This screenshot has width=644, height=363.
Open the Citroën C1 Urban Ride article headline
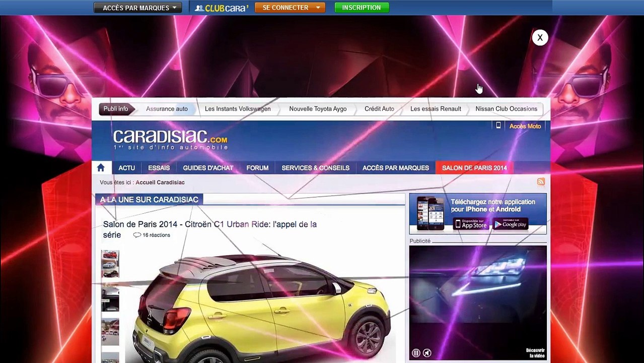[x=210, y=229]
